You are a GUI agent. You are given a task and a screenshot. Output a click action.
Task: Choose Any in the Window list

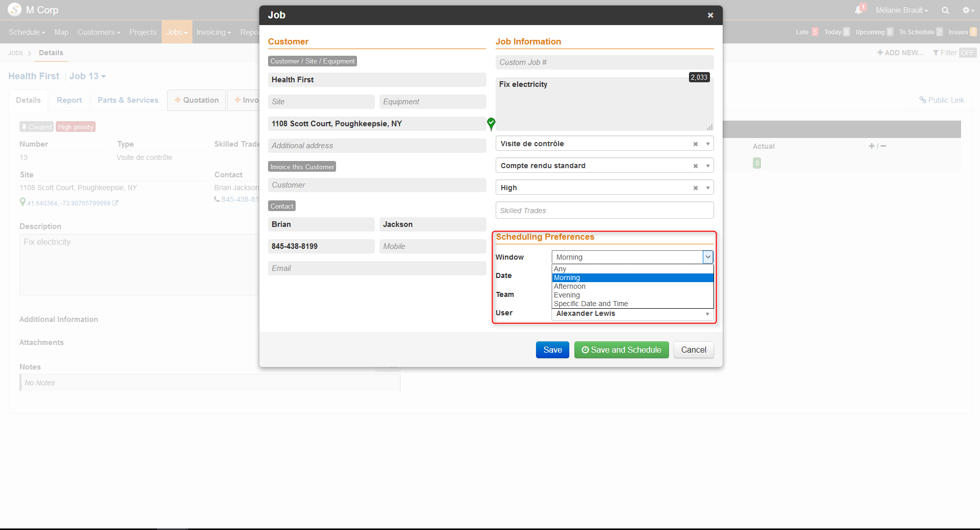click(x=633, y=269)
